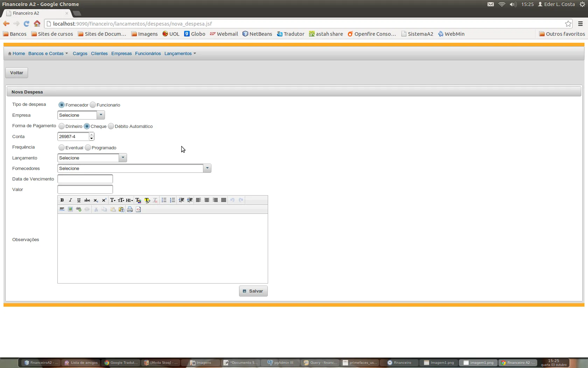Image resolution: width=588 pixels, height=368 pixels.
Task: Click the paste as text icon
Action: [121, 209]
